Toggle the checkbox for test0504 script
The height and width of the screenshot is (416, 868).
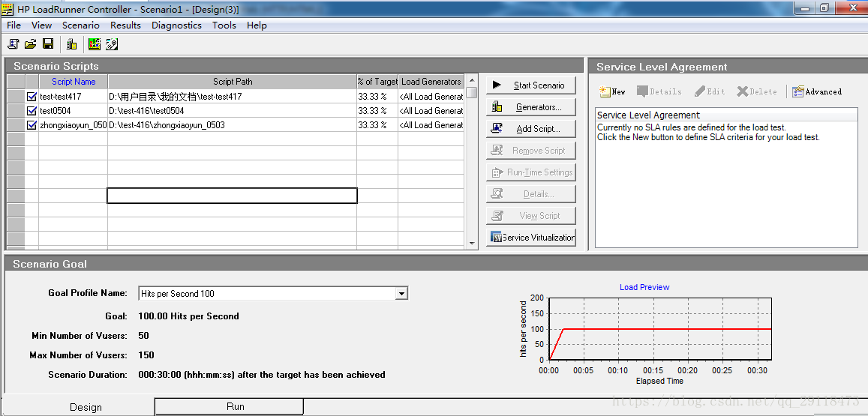(32, 111)
